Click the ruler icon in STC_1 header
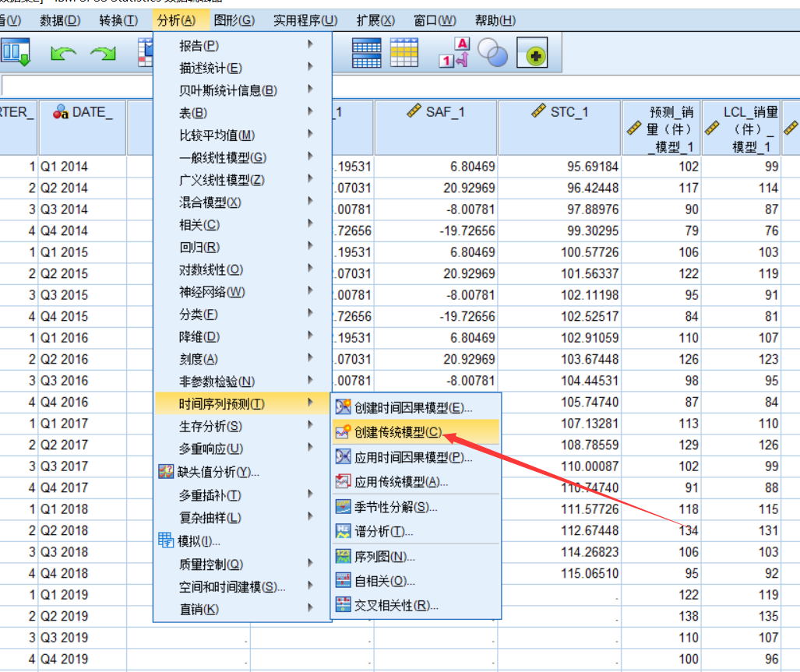The height and width of the screenshot is (672, 800). 538,111
